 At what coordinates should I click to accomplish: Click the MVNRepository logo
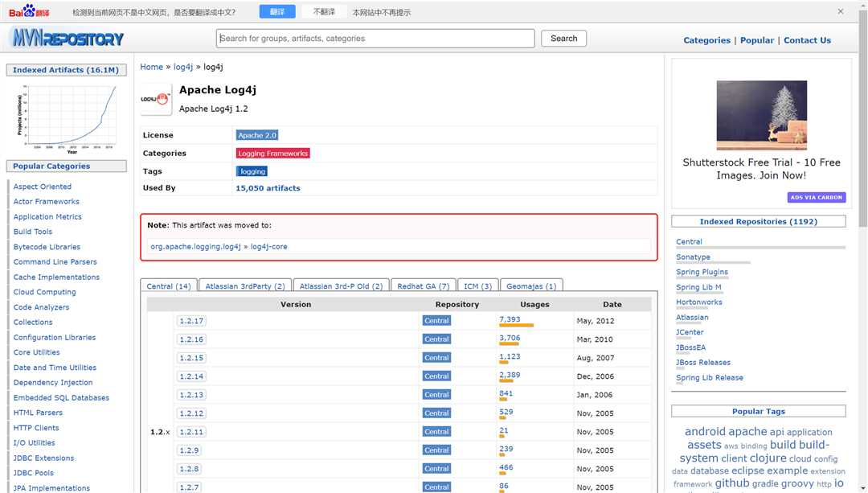[68, 39]
